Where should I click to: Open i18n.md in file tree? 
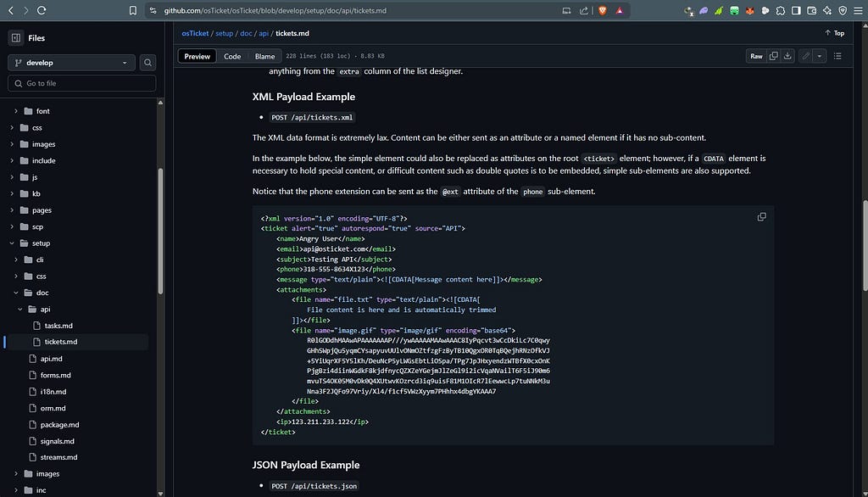coord(53,392)
